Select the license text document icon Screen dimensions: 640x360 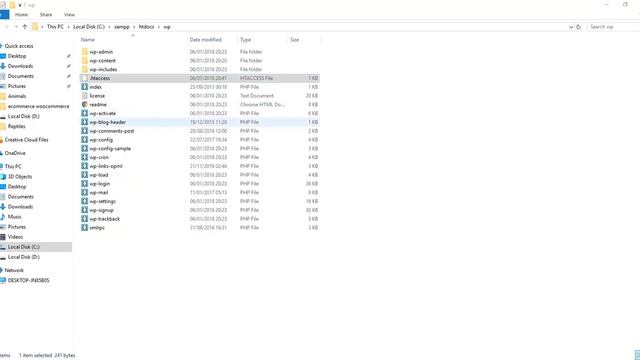pos(84,96)
